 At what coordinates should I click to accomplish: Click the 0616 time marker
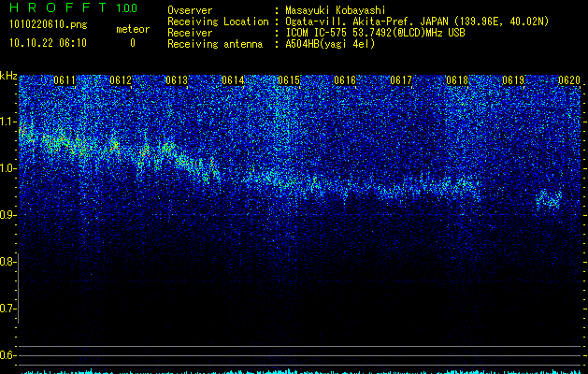click(345, 80)
